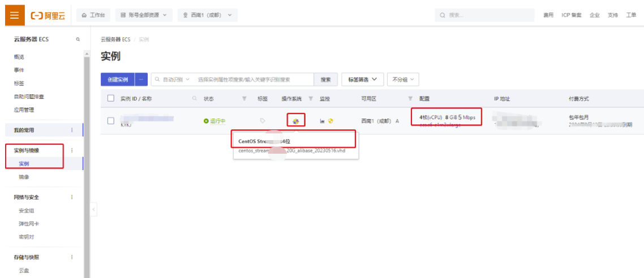Click the three-dot menu next to 我的常用
The width and height of the screenshot is (644, 278).
(x=72, y=130)
